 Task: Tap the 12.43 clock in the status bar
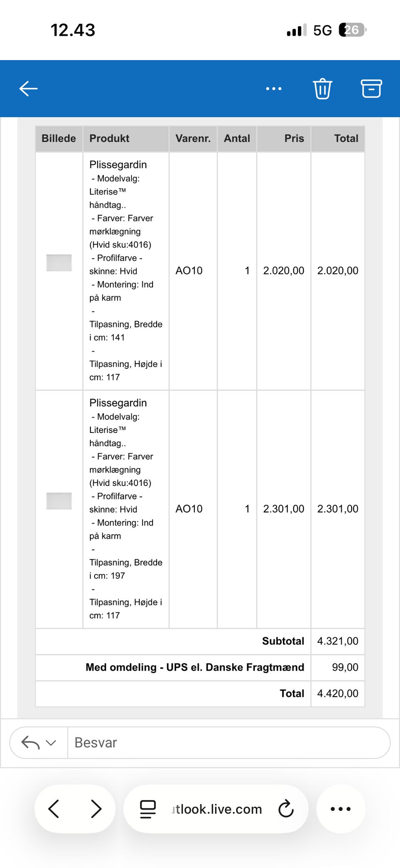tap(73, 30)
